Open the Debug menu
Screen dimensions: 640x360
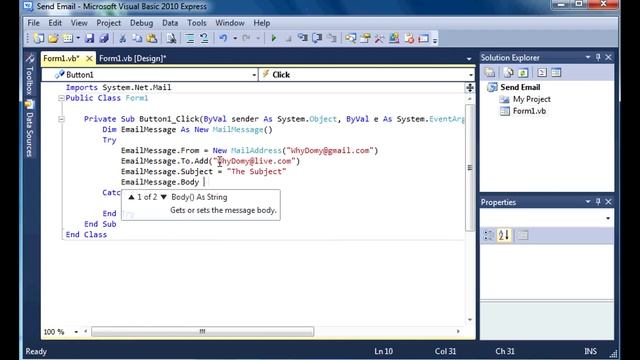click(142, 23)
